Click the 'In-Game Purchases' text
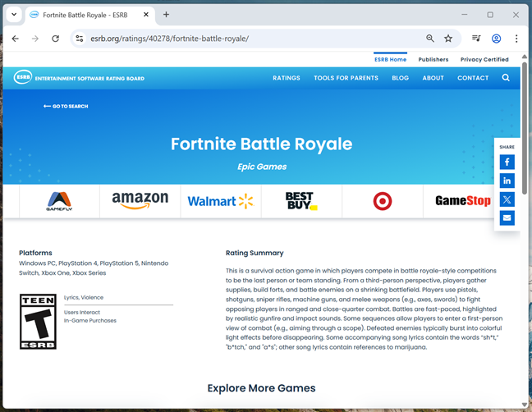The image size is (532, 412). 90,320
